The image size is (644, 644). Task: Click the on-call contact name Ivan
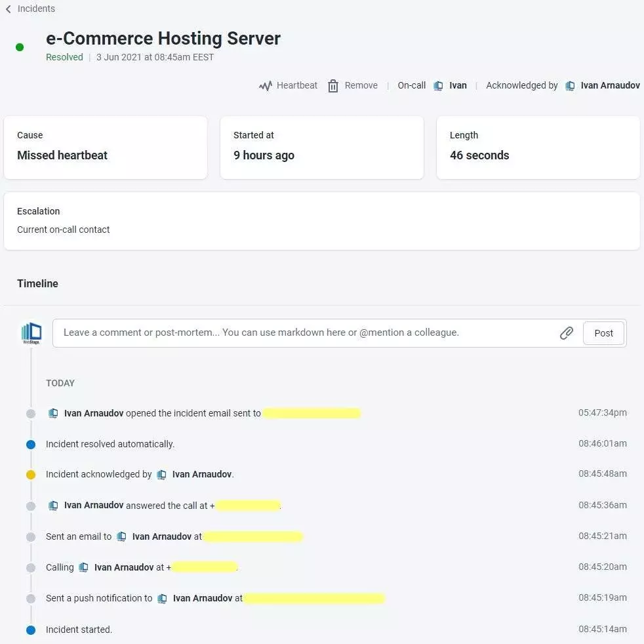coord(458,86)
